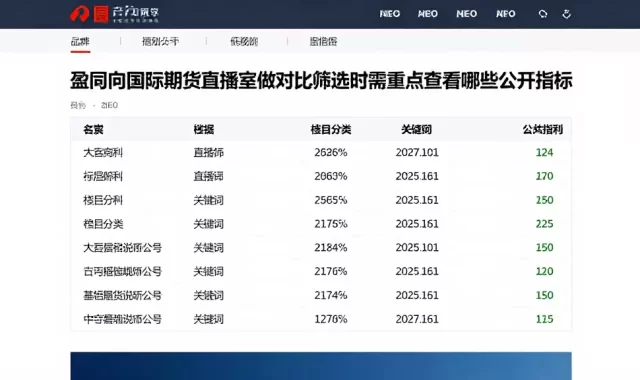Viewport: 640px width, 380px height.
Task: Click the 2063% cell
Action: click(x=331, y=176)
